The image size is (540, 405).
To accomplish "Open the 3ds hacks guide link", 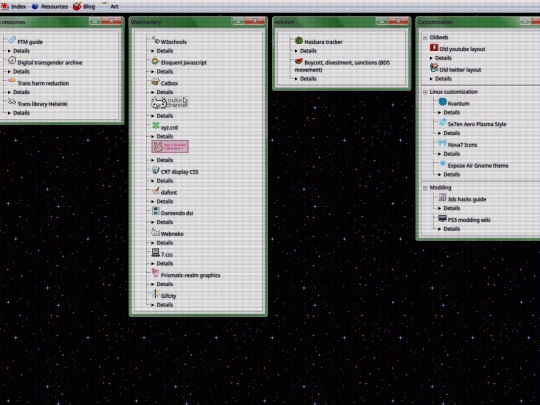I will 467,199.
